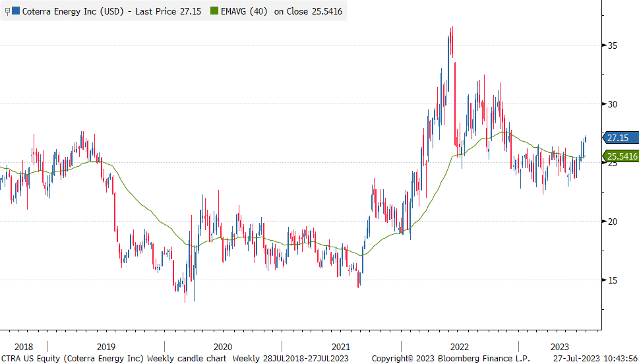This screenshot has height=364, width=639.
Task: Click the green 25.5416 EMA value tag
Action: click(620, 156)
